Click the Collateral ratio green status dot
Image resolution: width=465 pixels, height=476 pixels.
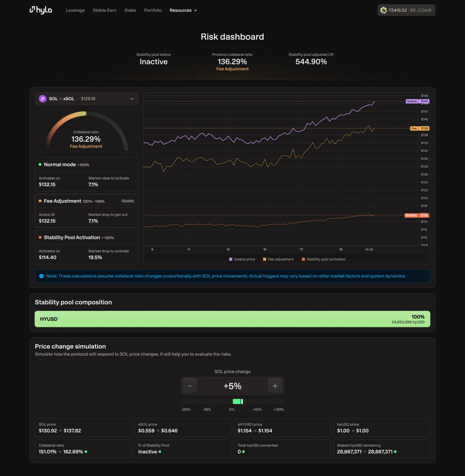click(x=86, y=452)
